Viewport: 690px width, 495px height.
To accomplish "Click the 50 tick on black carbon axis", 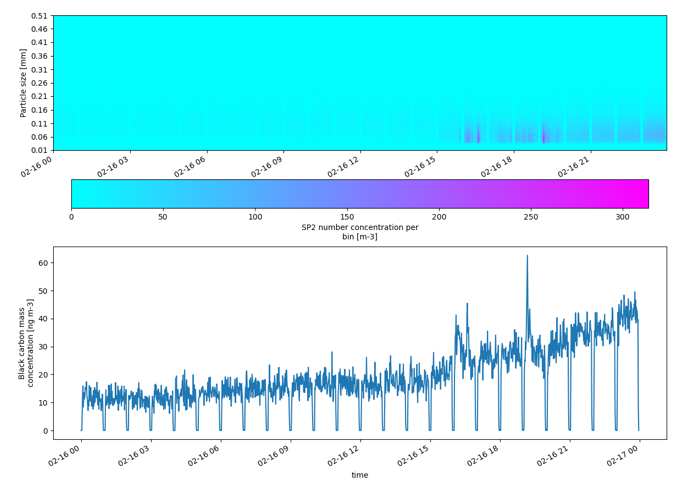I will tap(43, 291).
